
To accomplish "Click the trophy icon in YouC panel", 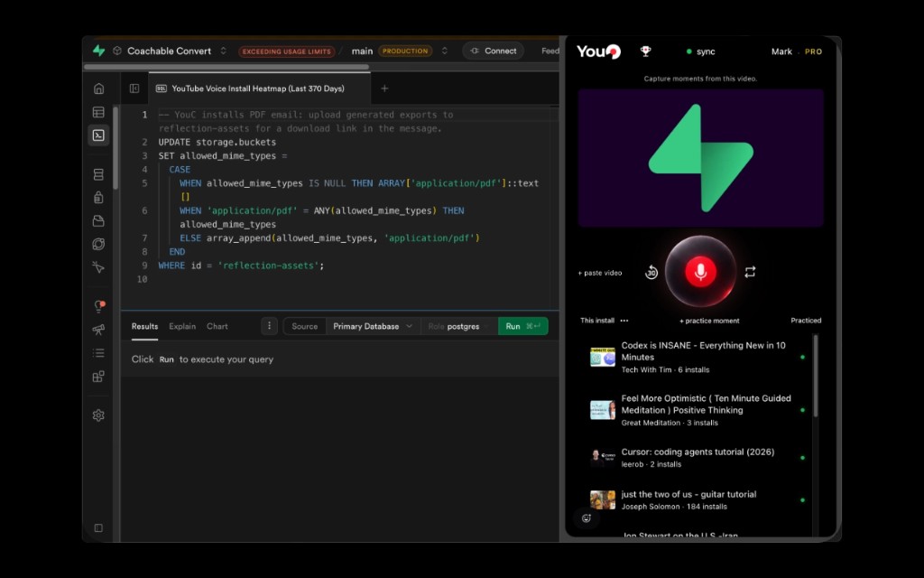I will (646, 51).
